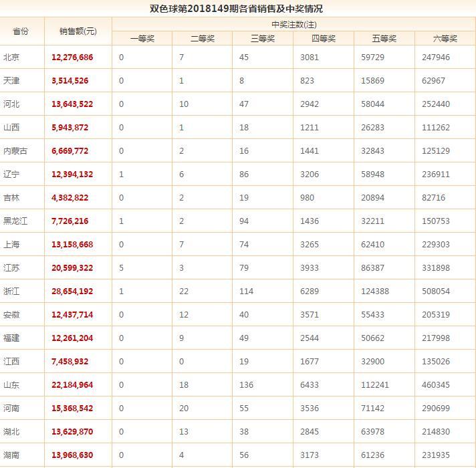The height and width of the screenshot is (468, 476).
Task: Click sales amount 13,158,668
Action: (72, 244)
